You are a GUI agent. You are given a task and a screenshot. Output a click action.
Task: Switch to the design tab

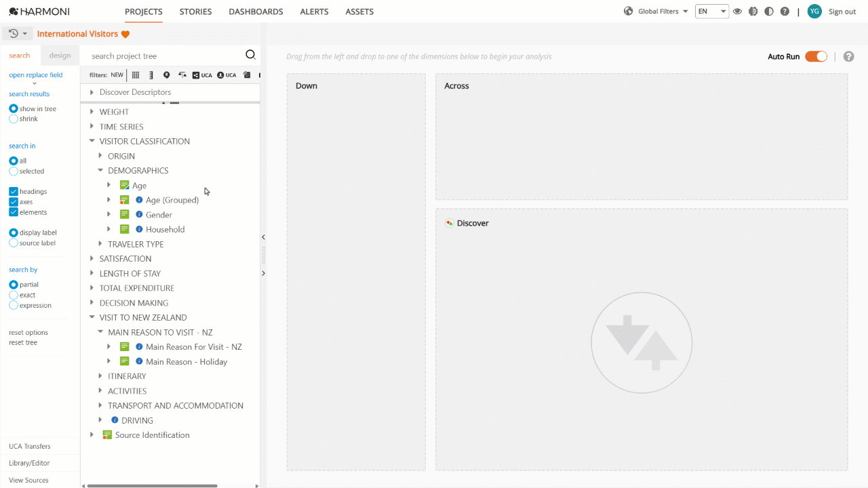pos(60,56)
